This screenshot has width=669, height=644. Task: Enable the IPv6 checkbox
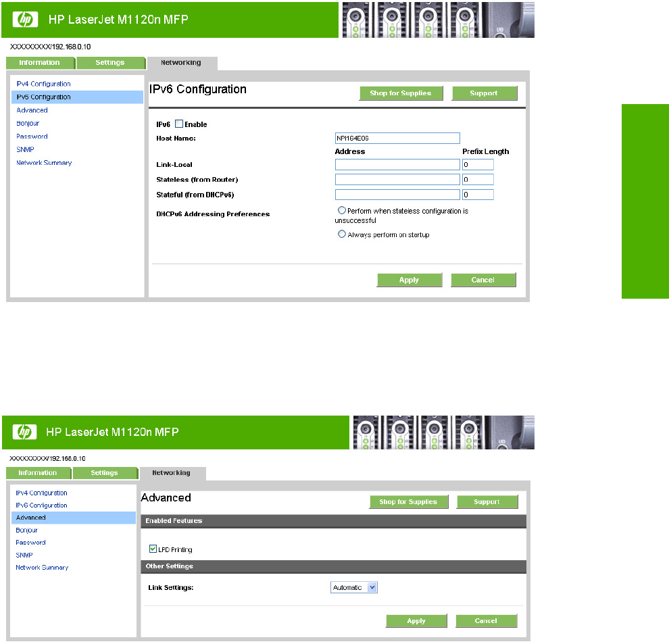[x=179, y=124]
